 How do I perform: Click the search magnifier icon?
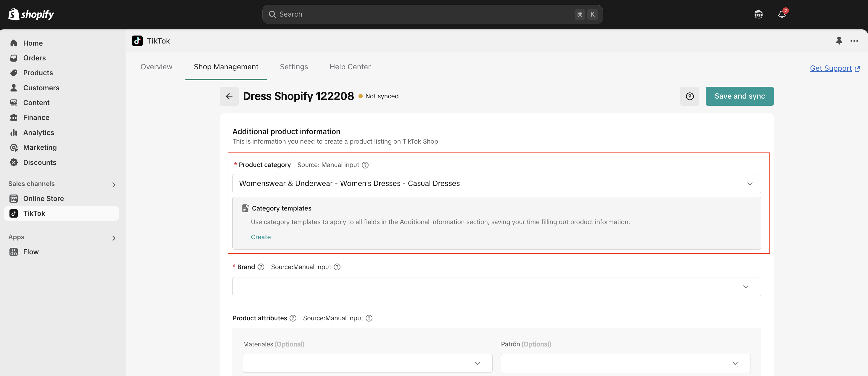(272, 14)
